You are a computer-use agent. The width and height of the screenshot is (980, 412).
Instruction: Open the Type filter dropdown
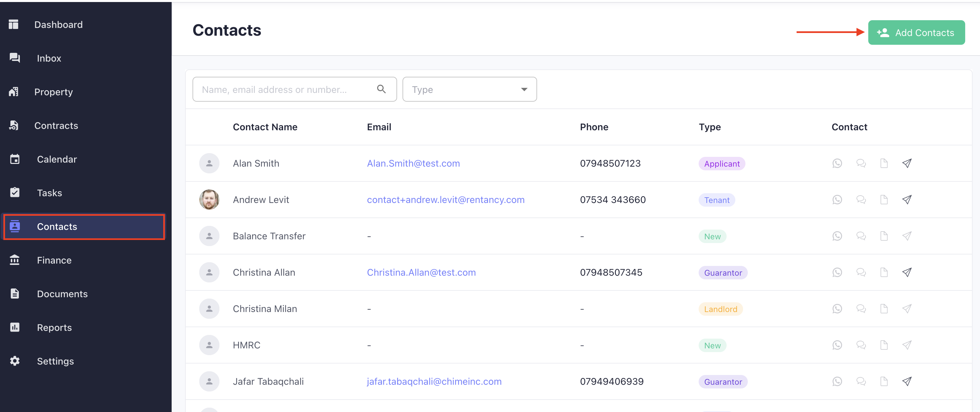(x=469, y=90)
